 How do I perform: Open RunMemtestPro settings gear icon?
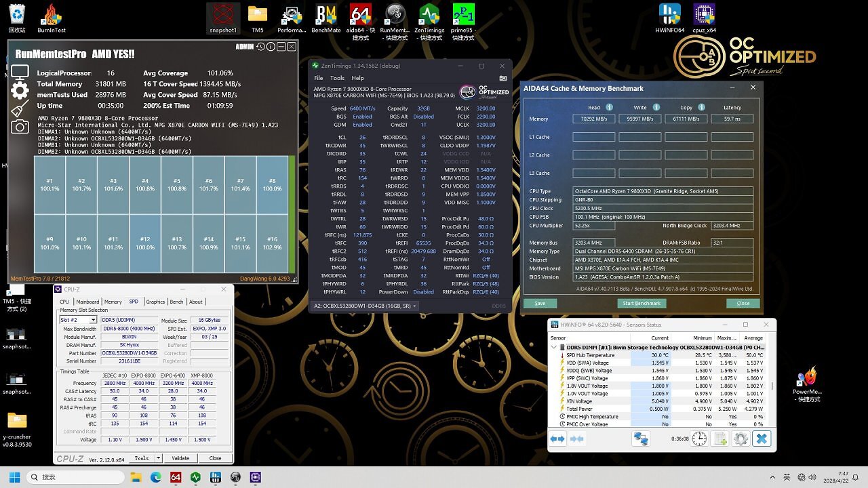(x=20, y=91)
